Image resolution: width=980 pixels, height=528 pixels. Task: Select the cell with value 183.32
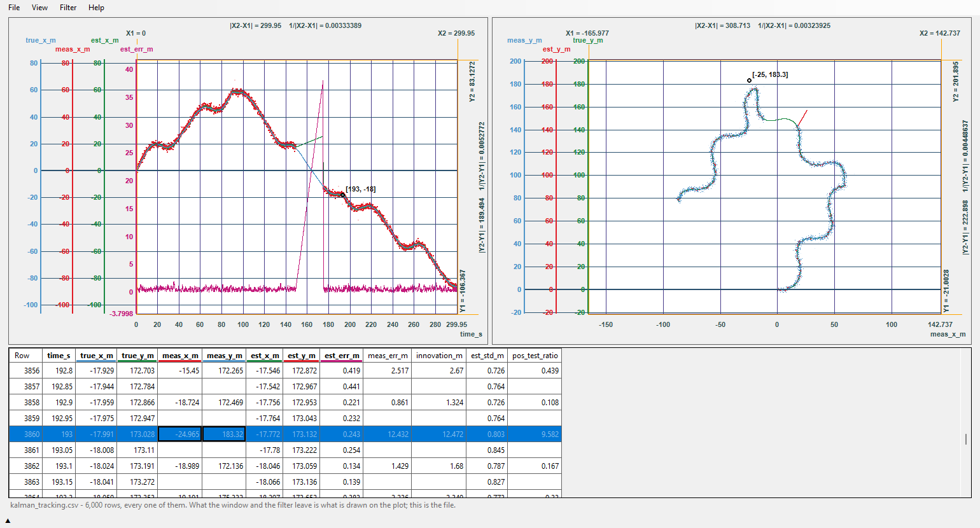(224, 434)
